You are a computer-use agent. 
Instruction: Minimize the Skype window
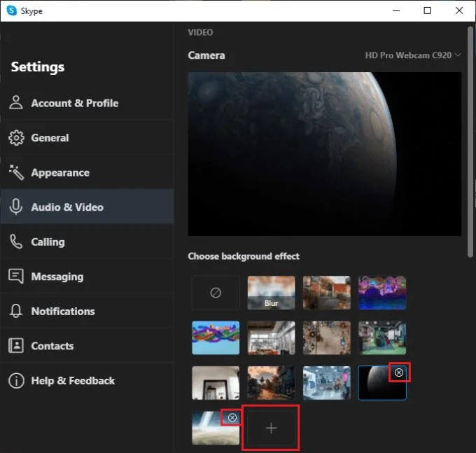point(396,11)
